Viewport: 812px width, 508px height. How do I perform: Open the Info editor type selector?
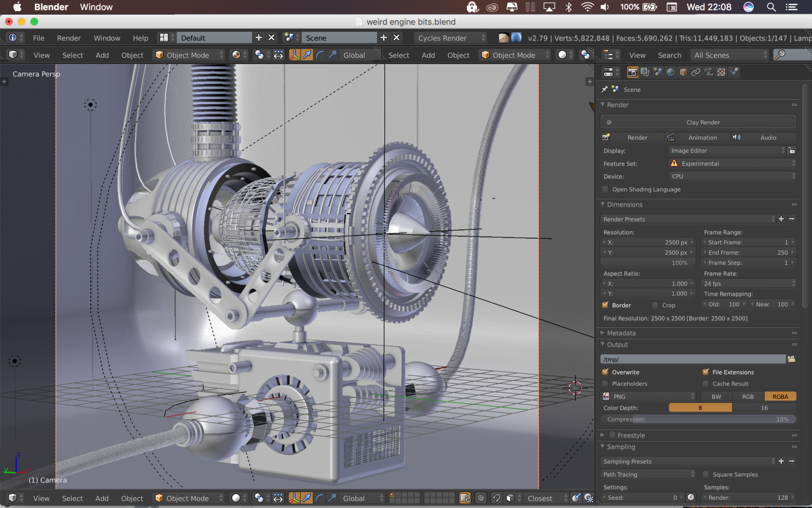point(15,38)
